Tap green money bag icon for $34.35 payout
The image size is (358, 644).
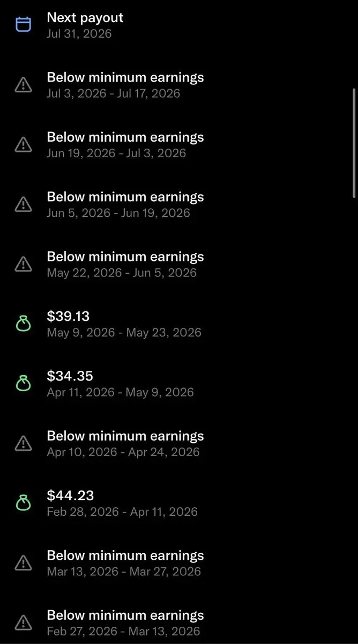(23, 383)
